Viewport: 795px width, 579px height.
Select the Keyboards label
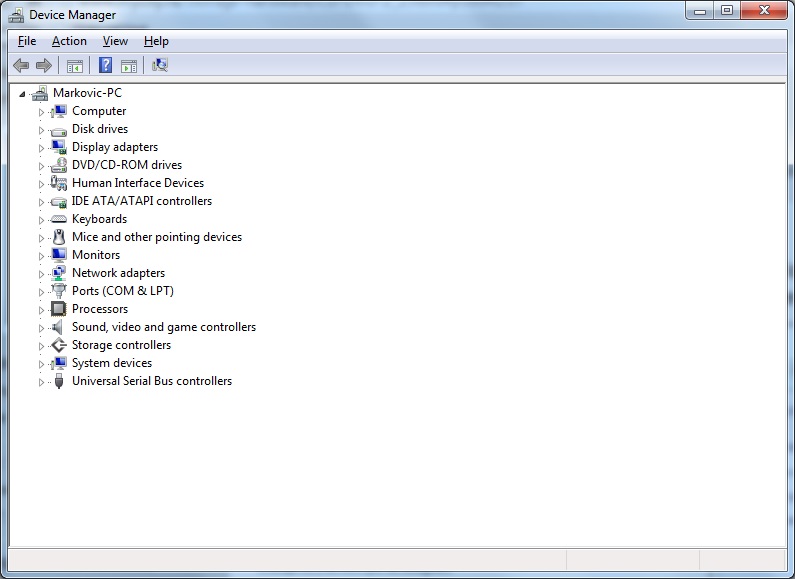coord(99,219)
